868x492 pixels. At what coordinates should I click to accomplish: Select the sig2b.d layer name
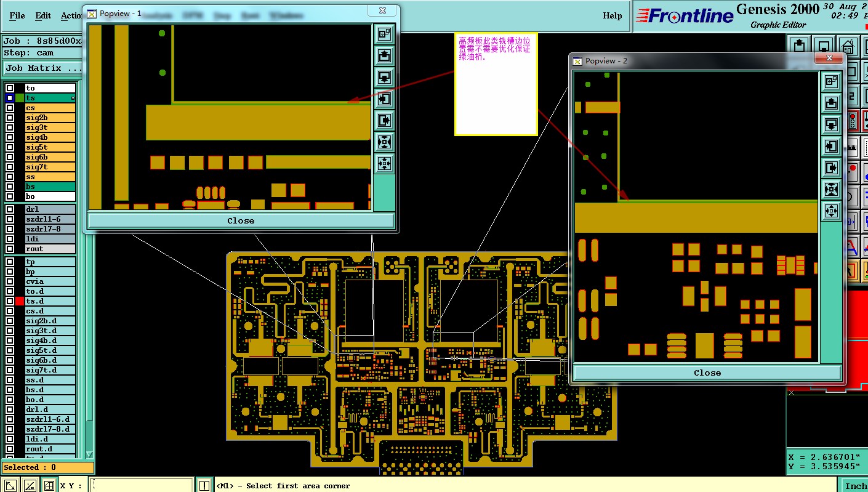pyautogui.click(x=50, y=321)
